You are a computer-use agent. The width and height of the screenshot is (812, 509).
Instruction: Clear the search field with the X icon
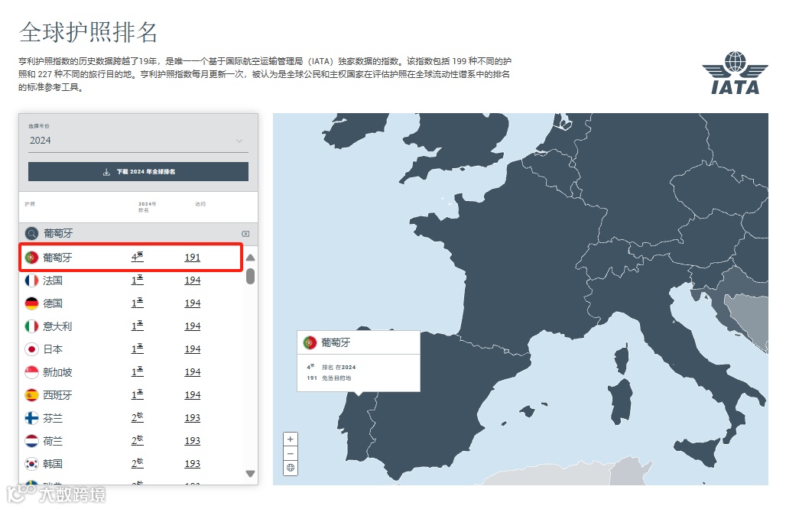(x=245, y=234)
